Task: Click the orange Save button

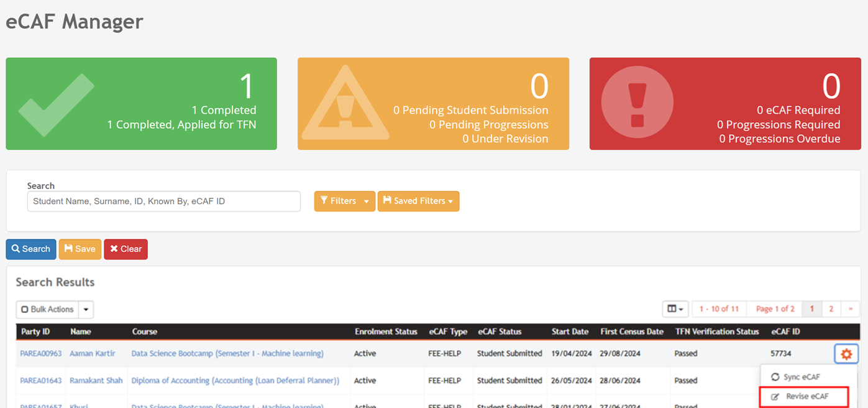Action: coord(80,249)
